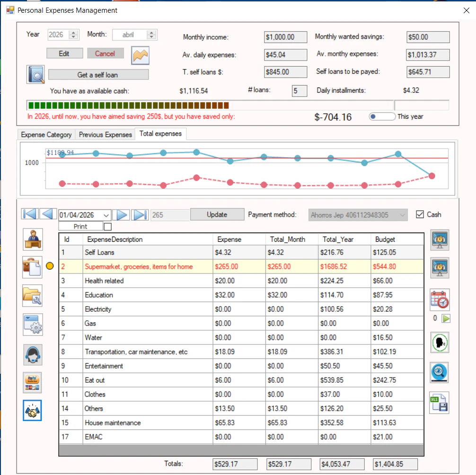This screenshot has width=476, height=475.
Task: Select the Eat out row
Action: (x=241, y=380)
